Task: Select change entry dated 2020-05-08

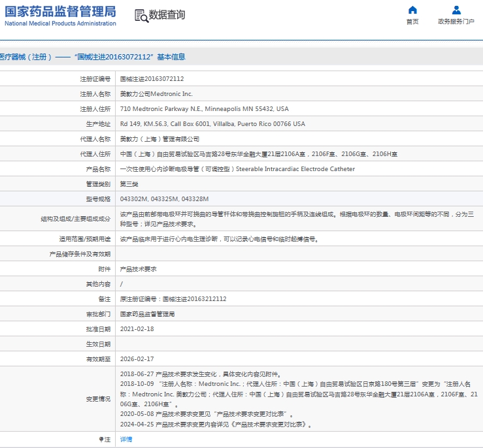Action: [x=207, y=414]
